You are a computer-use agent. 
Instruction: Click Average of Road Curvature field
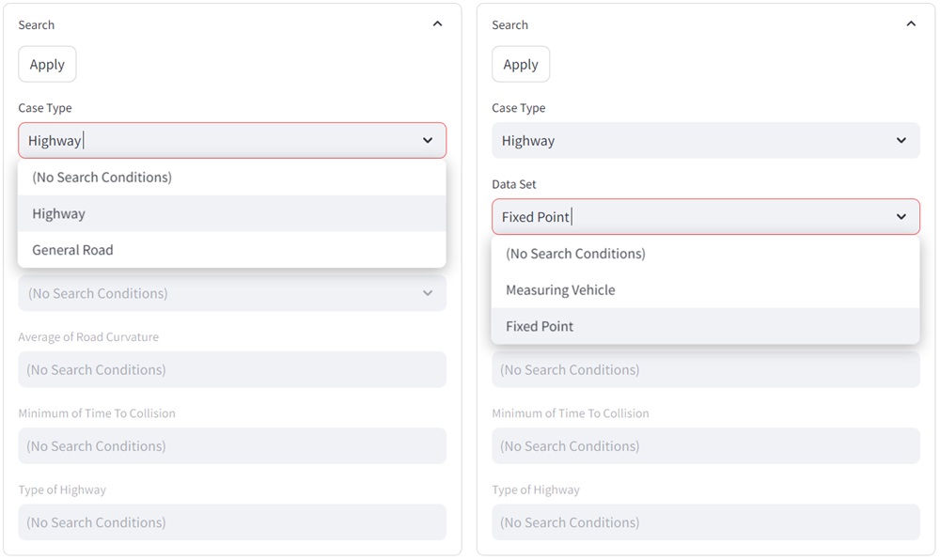pyautogui.click(x=231, y=370)
